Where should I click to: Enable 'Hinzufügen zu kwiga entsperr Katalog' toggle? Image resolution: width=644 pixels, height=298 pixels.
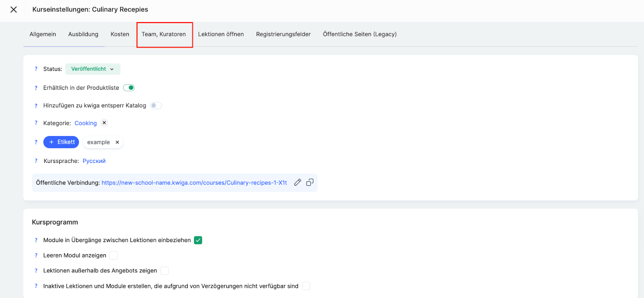[156, 105]
